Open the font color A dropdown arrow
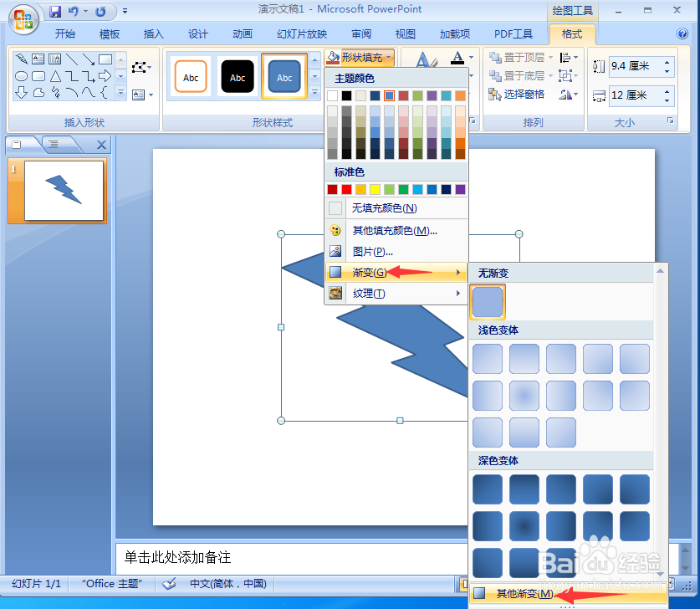This screenshot has width=700, height=609. coord(472,57)
